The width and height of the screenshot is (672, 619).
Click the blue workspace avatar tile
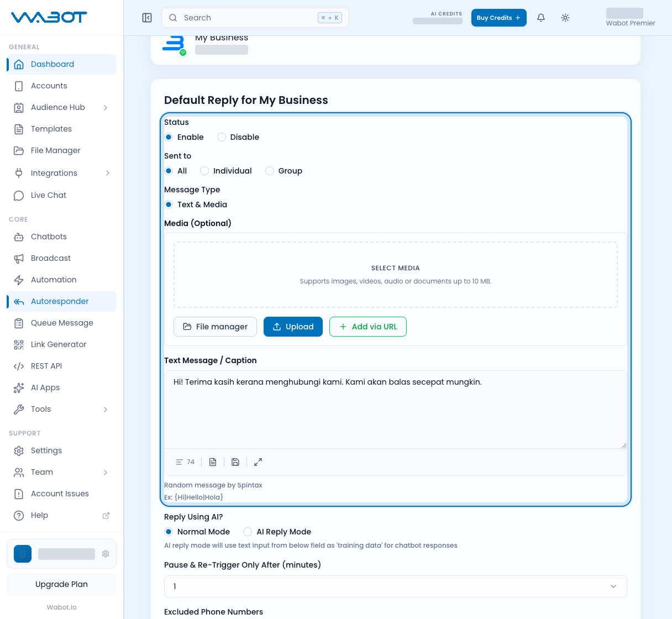23,554
